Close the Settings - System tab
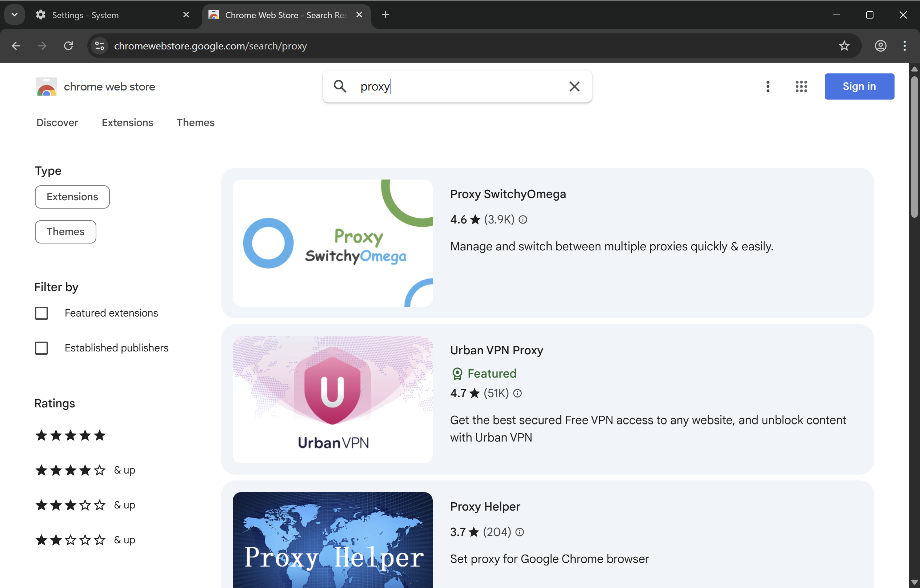 186,15
